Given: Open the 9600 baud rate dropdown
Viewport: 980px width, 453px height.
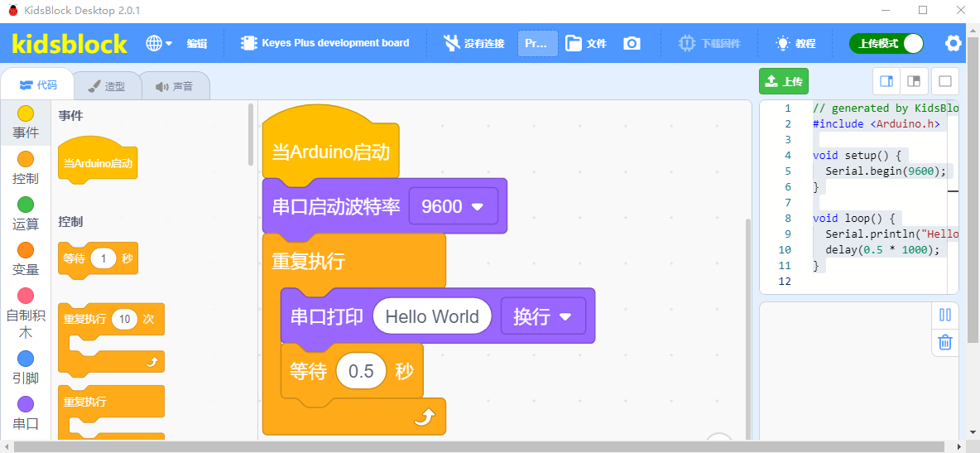Looking at the screenshot, I should point(453,206).
